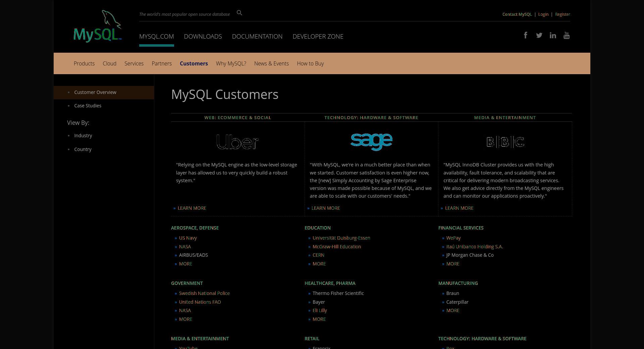Viewport: 644px width, 349px height.
Task: Open the DOCUMENTATION tab
Action: click(257, 36)
